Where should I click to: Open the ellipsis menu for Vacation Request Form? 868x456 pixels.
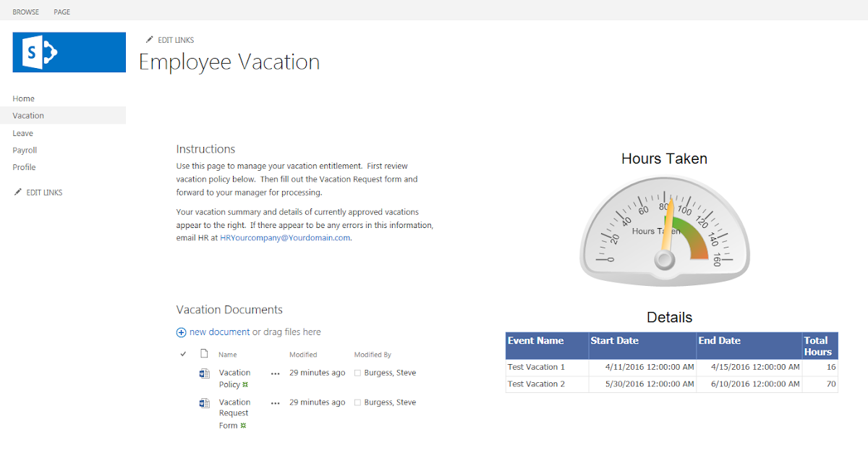pos(274,402)
